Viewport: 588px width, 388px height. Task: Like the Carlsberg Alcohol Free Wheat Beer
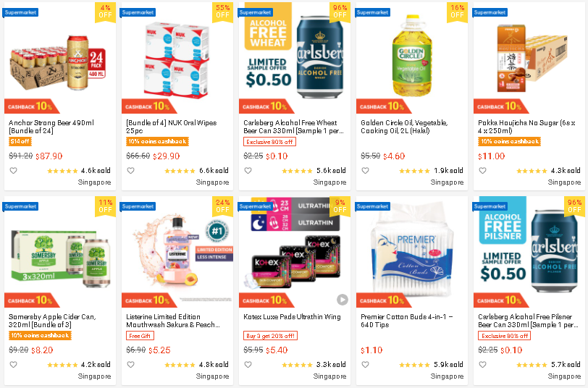(x=248, y=171)
